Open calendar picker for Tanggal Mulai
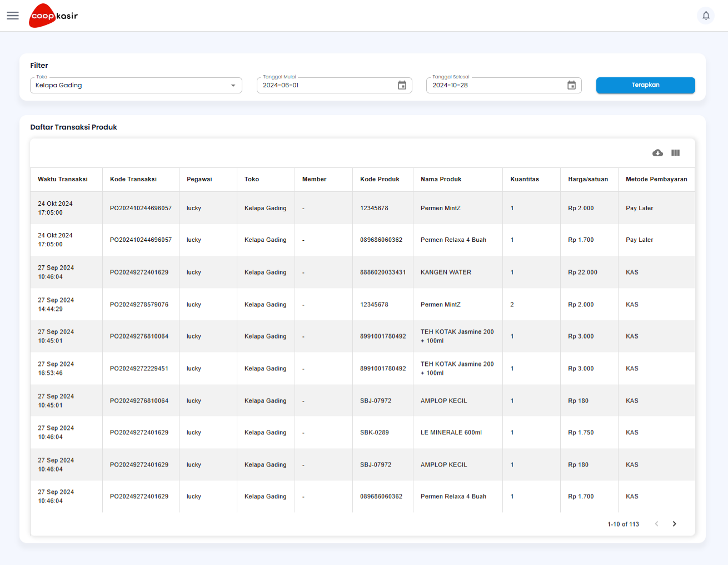This screenshot has width=728, height=565. (402, 85)
